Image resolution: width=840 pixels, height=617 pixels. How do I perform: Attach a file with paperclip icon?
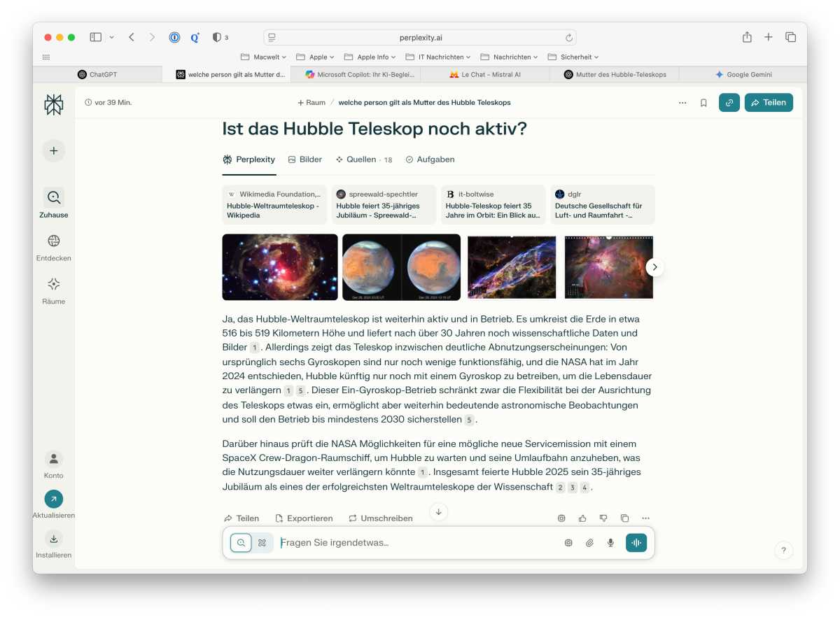589,543
